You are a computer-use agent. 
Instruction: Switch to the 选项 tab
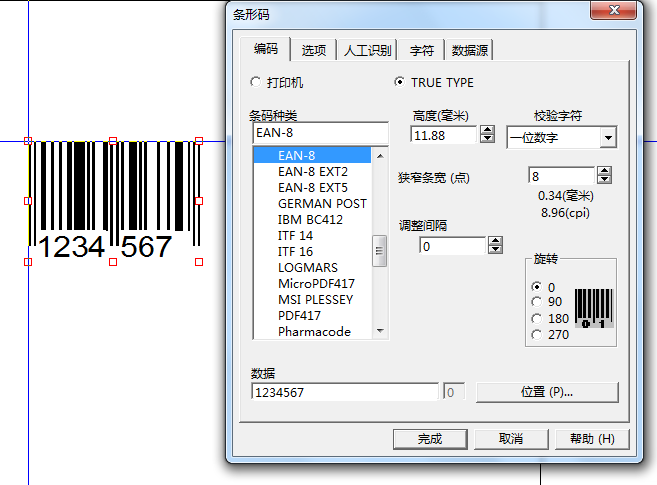313,50
